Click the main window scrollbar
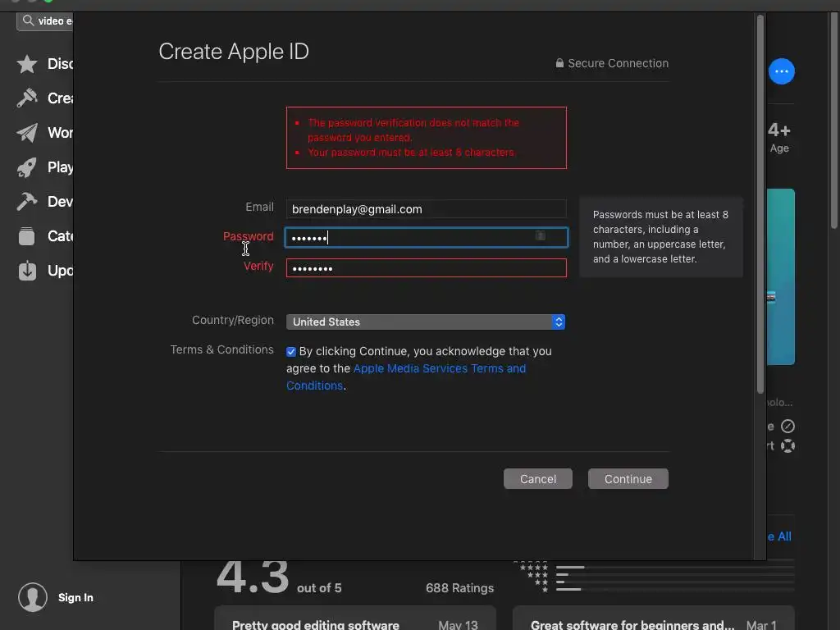840x630 pixels. tap(834, 121)
